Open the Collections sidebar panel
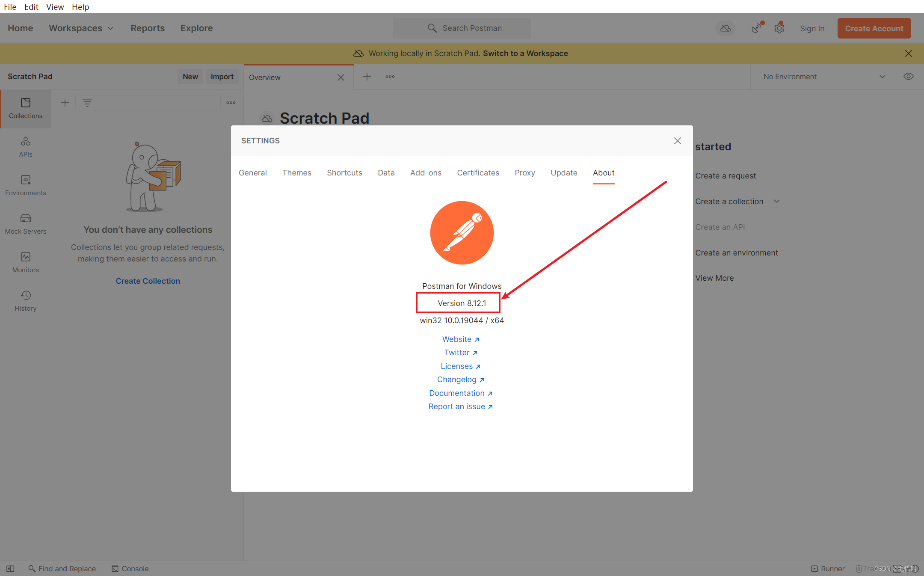 click(x=26, y=109)
